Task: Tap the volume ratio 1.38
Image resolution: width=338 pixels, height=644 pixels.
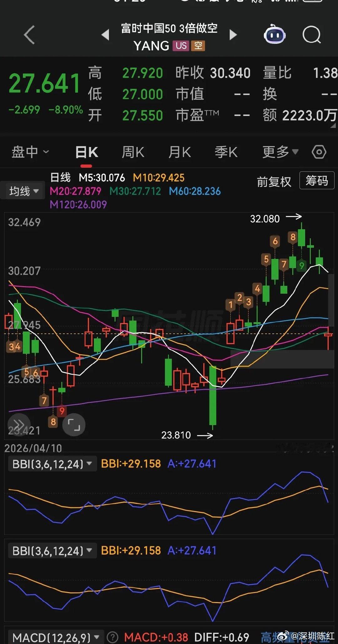Action: [x=325, y=73]
